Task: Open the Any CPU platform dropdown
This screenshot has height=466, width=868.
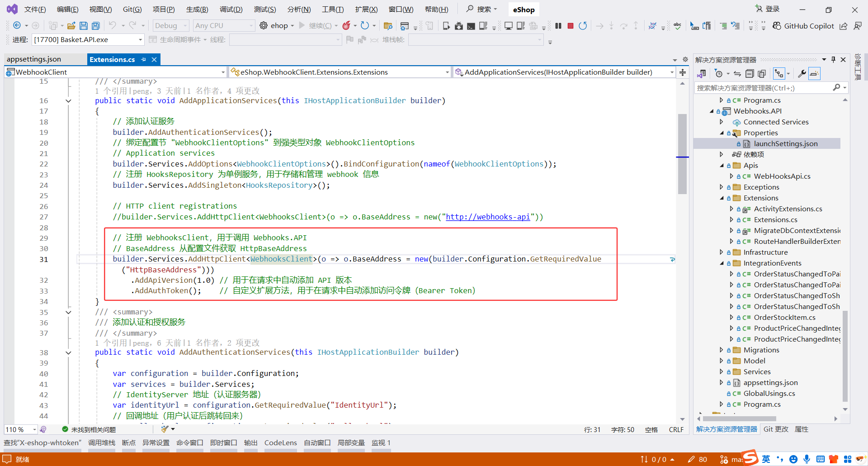Action: [224, 26]
